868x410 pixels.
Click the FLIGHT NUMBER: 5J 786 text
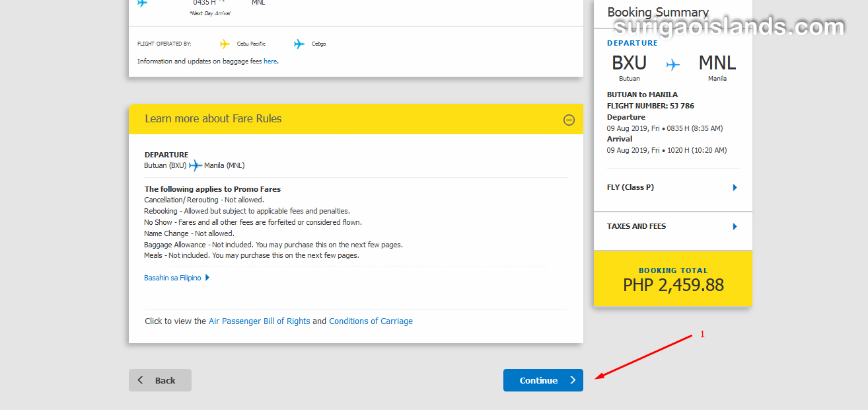click(651, 106)
